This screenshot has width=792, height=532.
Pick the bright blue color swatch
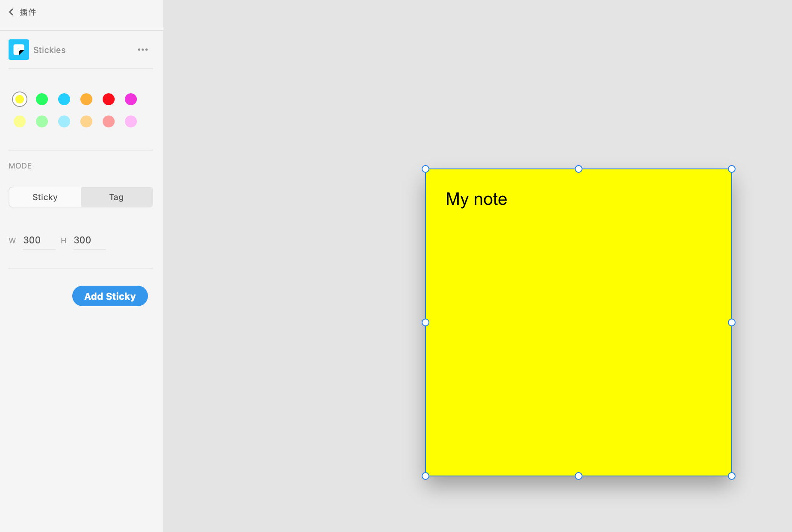click(64, 99)
